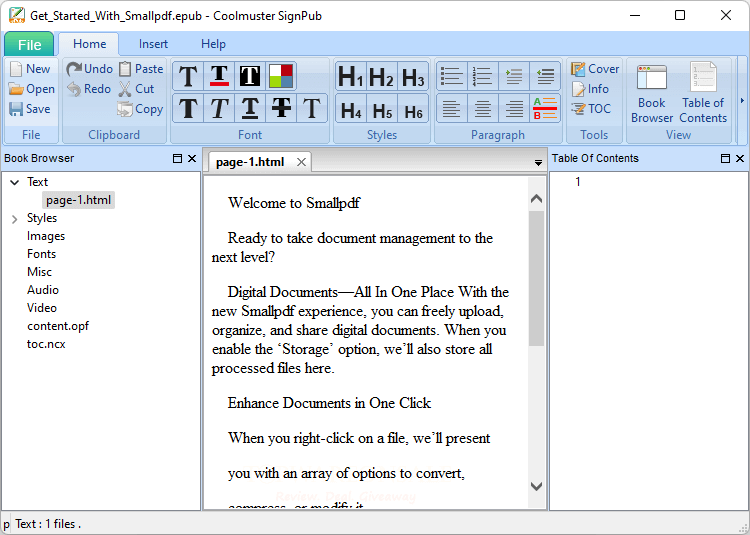750x535 pixels.
Task: Select the Audio folder
Action: coord(43,290)
